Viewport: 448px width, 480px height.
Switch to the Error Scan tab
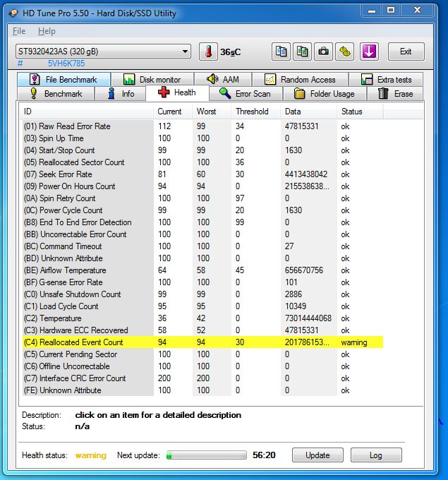(x=246, y=93)
